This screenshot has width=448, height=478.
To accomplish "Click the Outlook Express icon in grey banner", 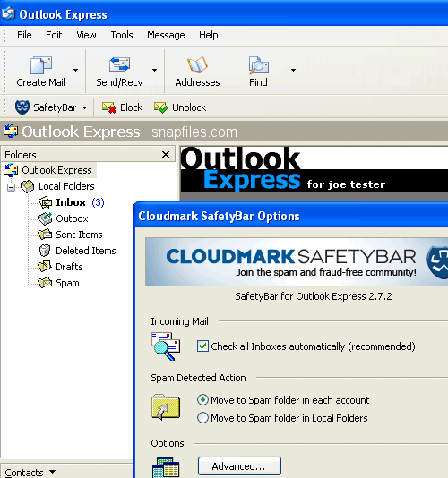I will tap(11, 132).
